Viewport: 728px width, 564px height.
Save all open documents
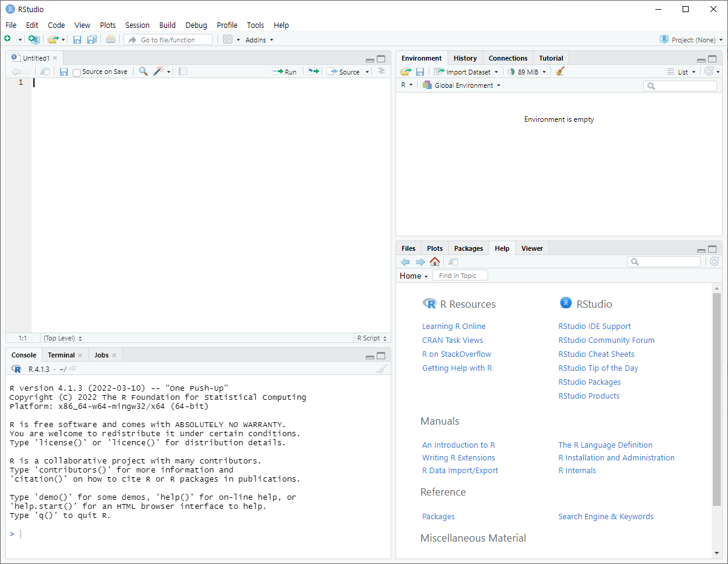pos(91,39)
